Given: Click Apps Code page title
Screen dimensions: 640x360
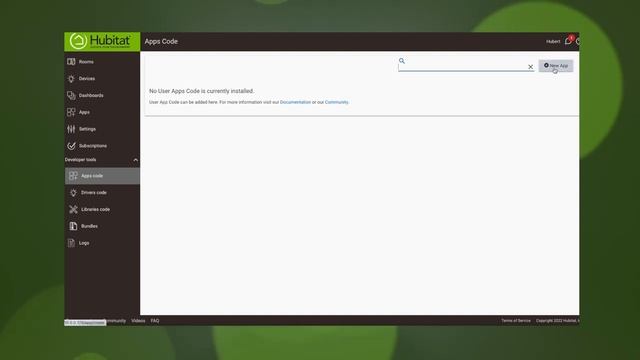Looking at the screenshot, I should pyautogui.click(x=161, y=42).
